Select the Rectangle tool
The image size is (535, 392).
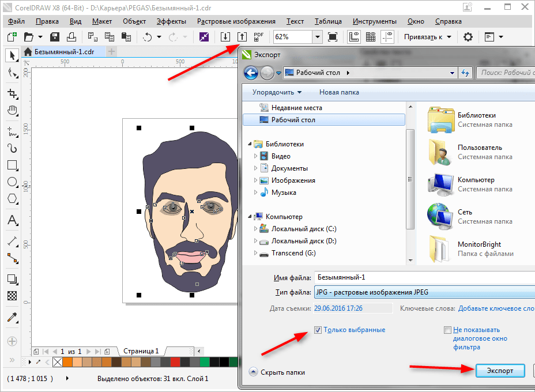(12, 165)
